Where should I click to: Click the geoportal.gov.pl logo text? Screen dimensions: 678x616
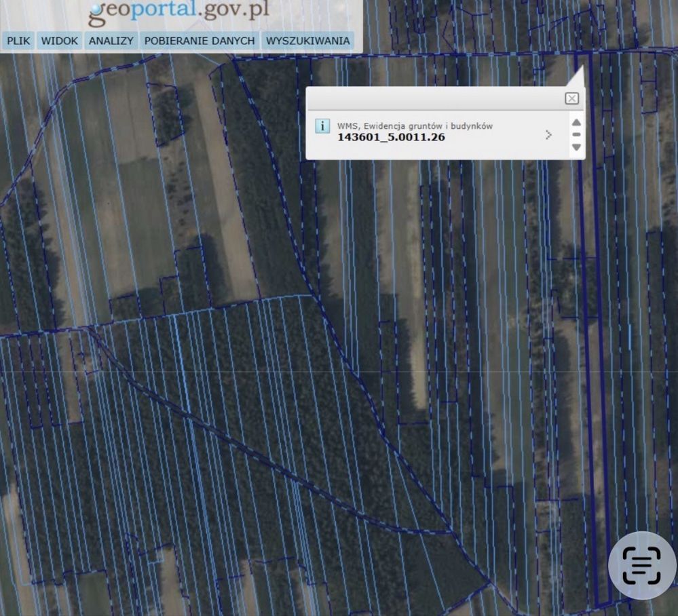pyautogui.click(x=178, y=12)
